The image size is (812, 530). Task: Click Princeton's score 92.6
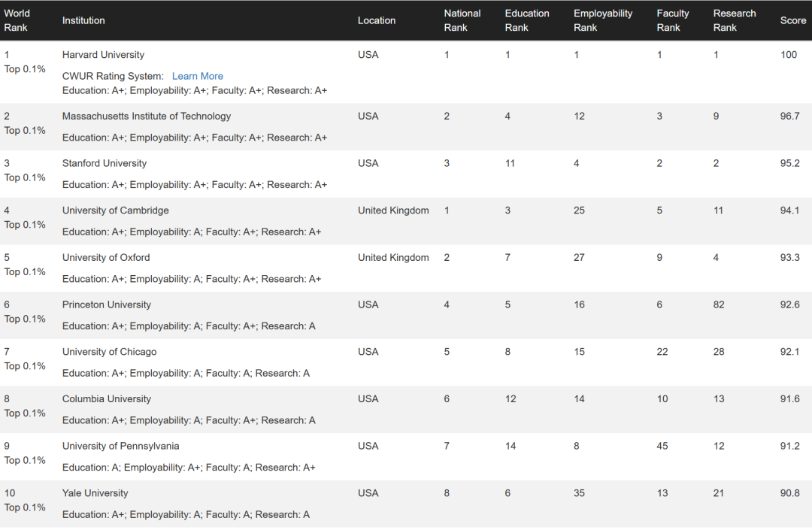coord(789,305)
